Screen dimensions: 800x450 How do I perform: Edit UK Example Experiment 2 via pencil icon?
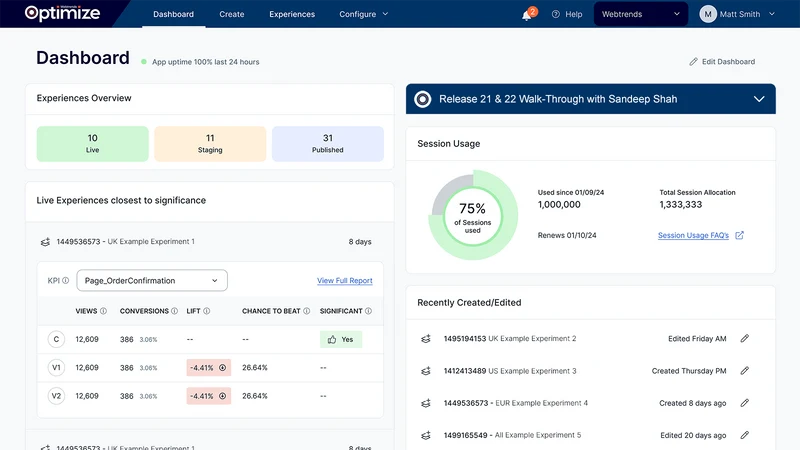(x=745, y=338)
